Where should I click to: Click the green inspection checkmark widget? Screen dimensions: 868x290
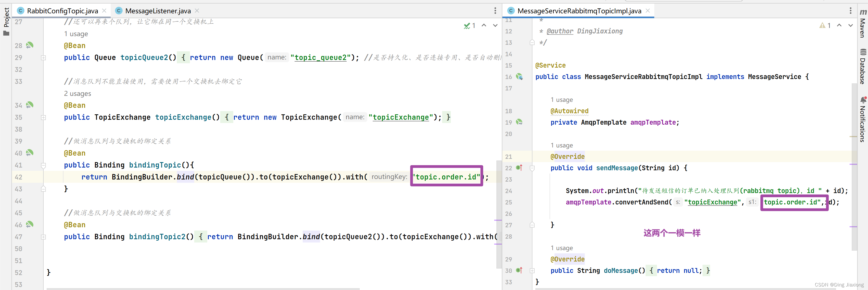469,26
